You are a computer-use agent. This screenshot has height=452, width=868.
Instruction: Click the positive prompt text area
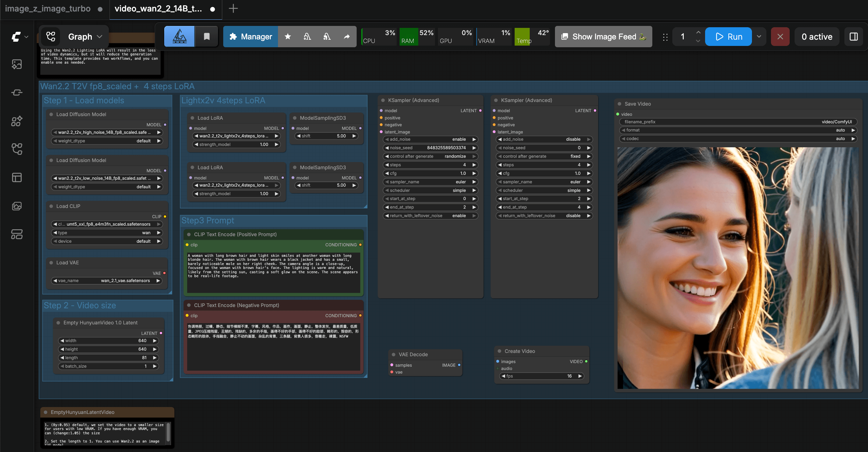(x=273, y=272)
